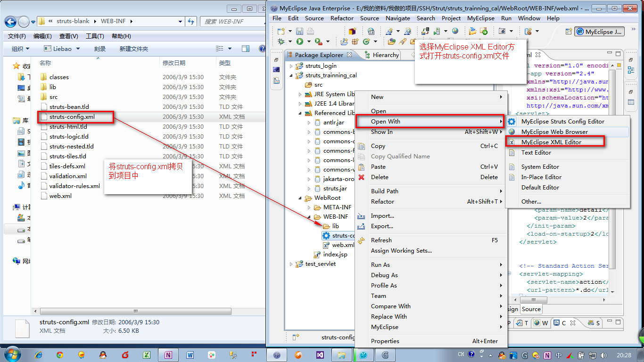
Task: Click the camera screenshot toolbar icon
Action: pos(502,31)
